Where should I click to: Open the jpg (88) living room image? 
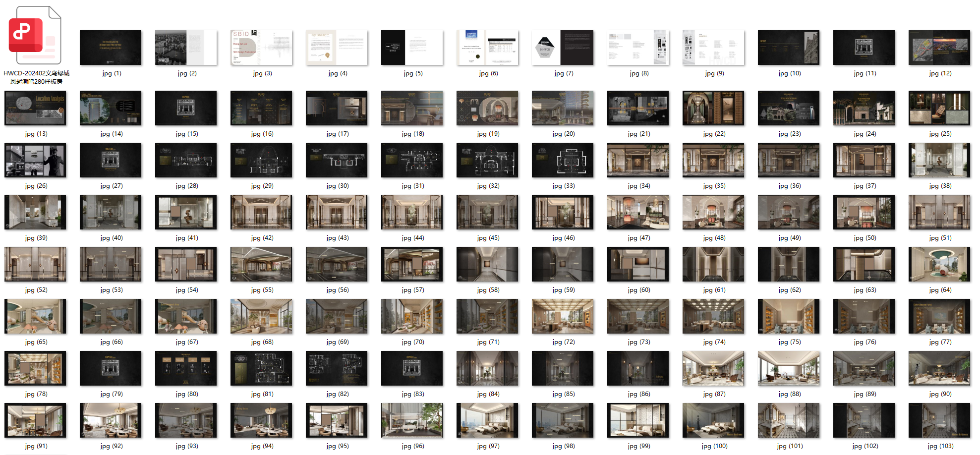[x=789, y=368]
